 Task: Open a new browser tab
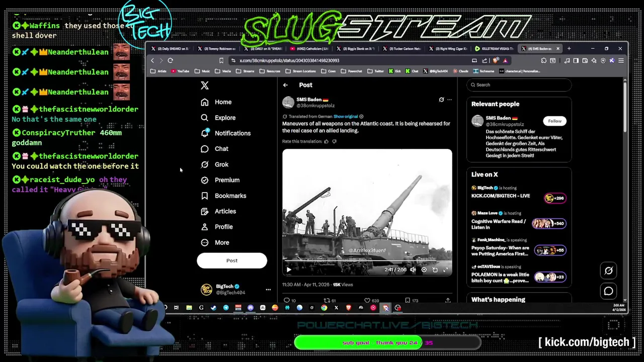click(569, 49)
